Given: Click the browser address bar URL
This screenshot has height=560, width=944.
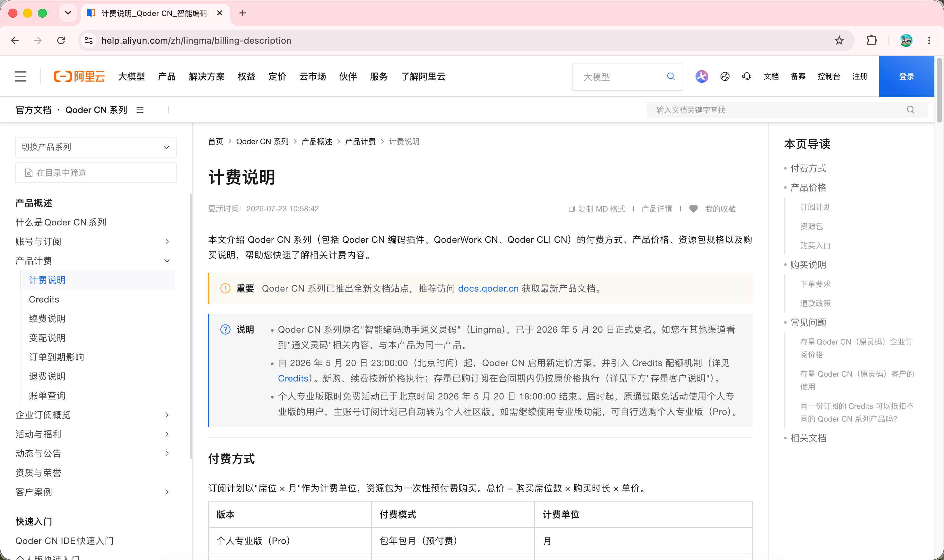Looking at the screenshot, I should (196, 40).
